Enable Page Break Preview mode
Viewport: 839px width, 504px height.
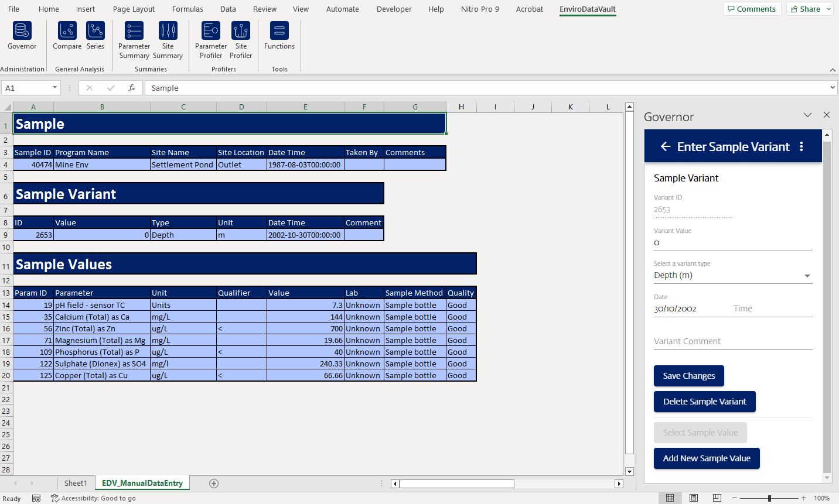[x=717, y=498]
